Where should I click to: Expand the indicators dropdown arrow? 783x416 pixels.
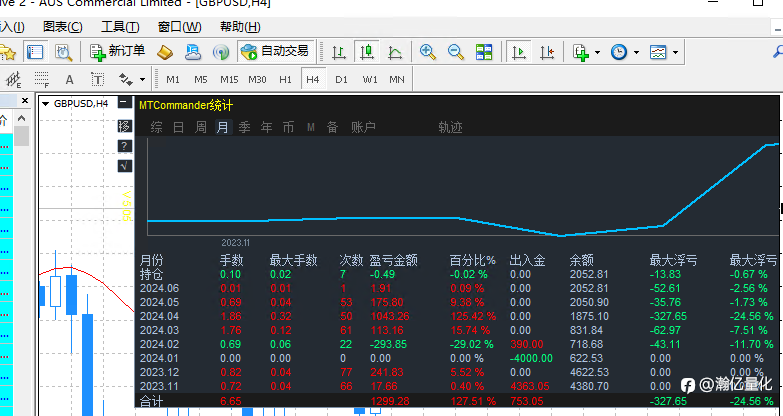[x=597, y=52]
